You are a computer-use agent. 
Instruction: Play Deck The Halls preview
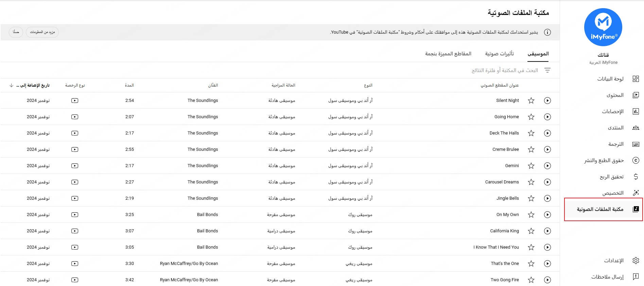coord(547,133)
